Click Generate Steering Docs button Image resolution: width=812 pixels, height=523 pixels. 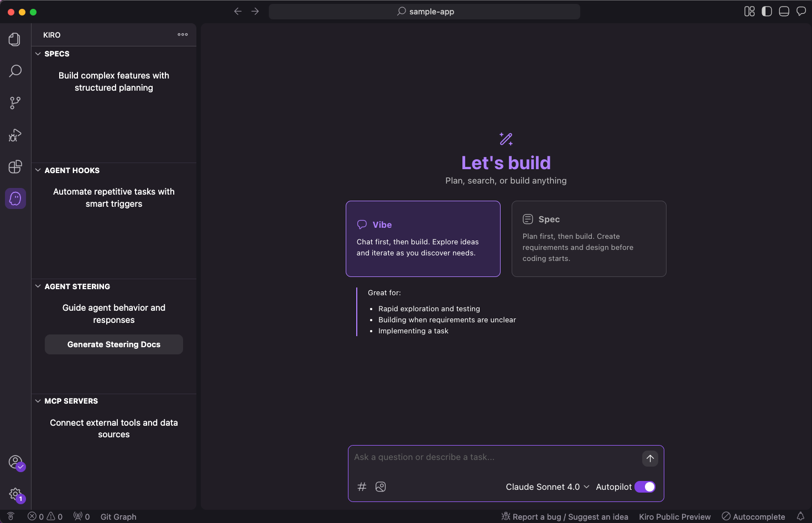click(x=114, y=344)
